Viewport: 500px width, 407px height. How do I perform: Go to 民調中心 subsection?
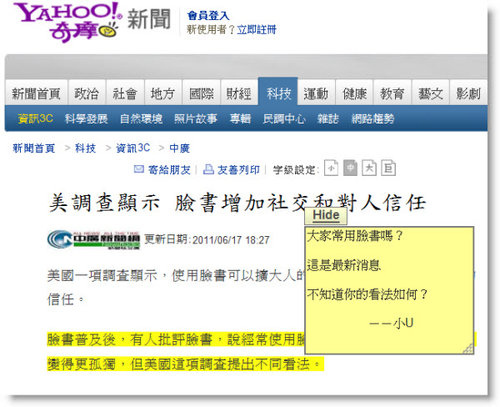coord(284,118)
